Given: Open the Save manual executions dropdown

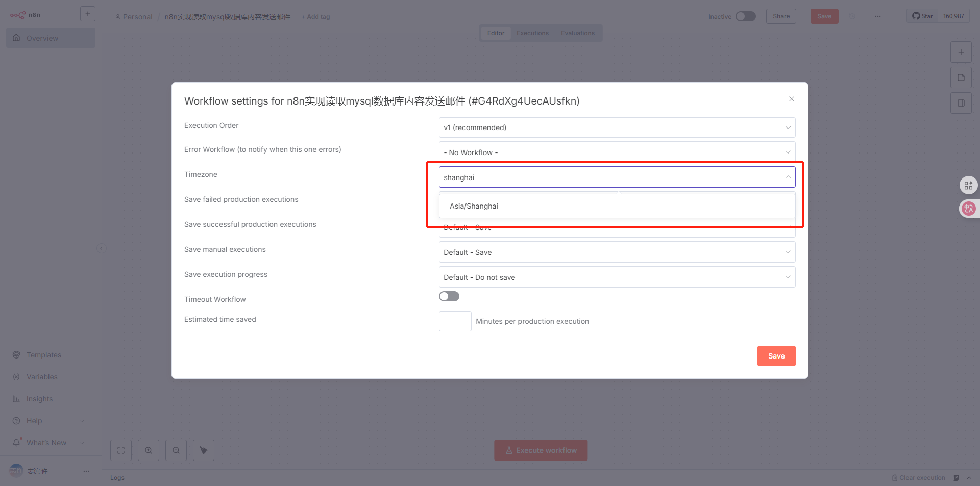Looking at the screenshot, I should tap(617, 252).
